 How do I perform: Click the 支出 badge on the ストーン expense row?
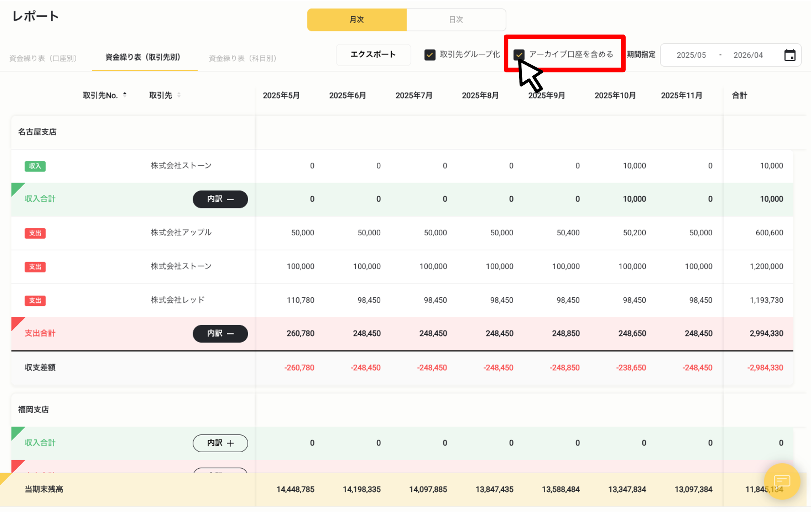coord(35,266)
